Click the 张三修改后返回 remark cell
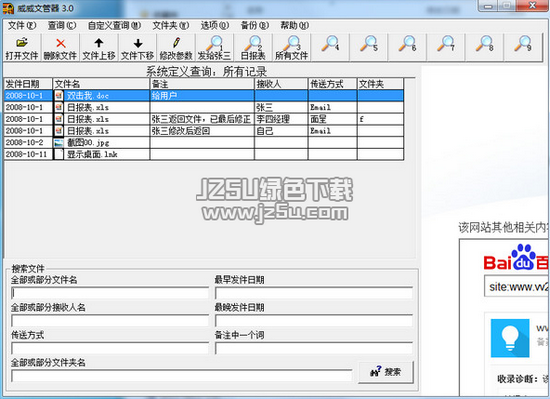Image resolution: width=550 pixels, height=399 pixels. tap(202, 131)
